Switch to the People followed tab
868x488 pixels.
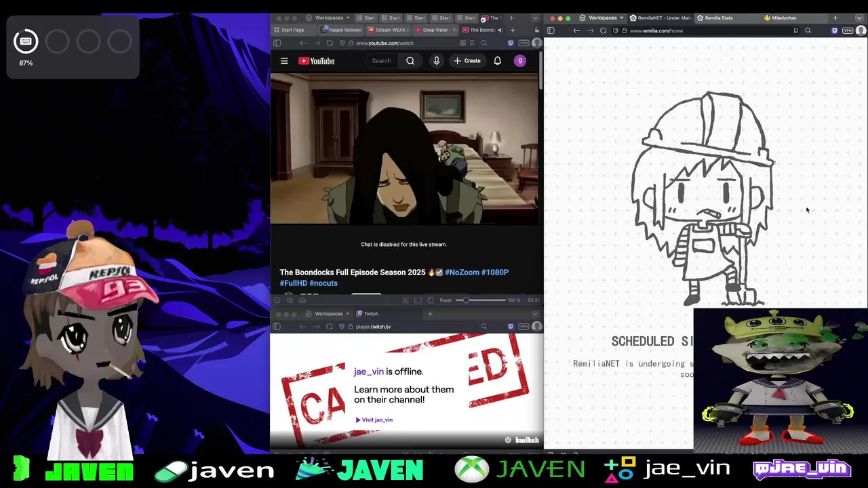click(342, 30)
